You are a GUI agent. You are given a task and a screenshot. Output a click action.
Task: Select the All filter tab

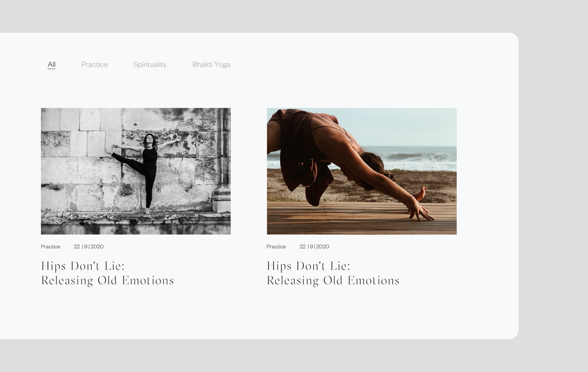(51, 64)
